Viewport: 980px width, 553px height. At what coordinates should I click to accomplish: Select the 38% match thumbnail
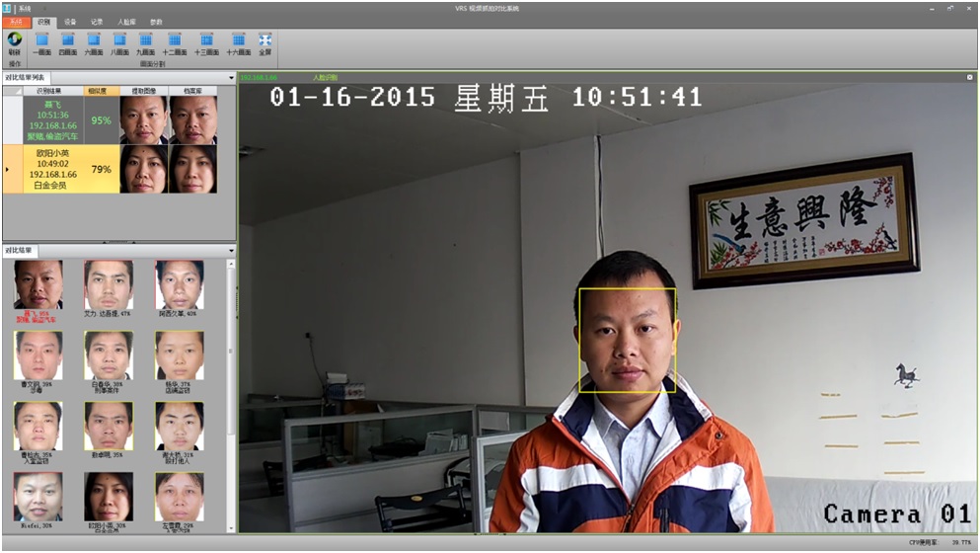pos(109,355)
